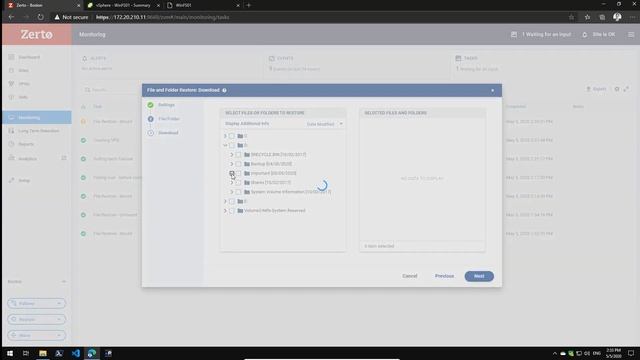
Task: Click the task search field
Action: click(110, 90)
